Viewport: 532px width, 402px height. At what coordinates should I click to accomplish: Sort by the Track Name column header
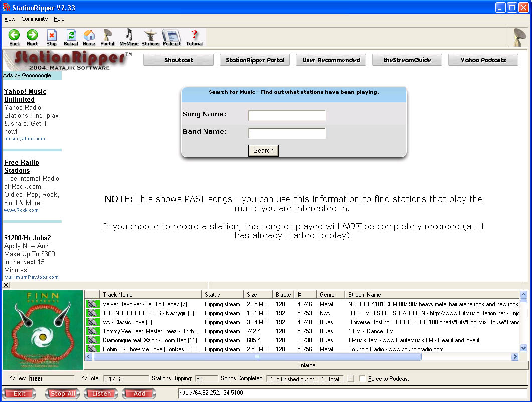[150, 294]
